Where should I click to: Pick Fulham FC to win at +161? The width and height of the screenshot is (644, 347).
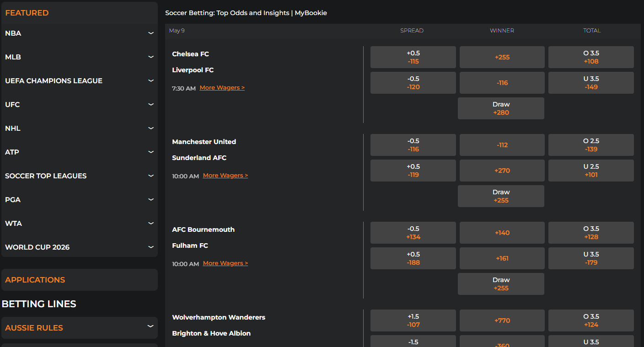[x=502, y=258]
